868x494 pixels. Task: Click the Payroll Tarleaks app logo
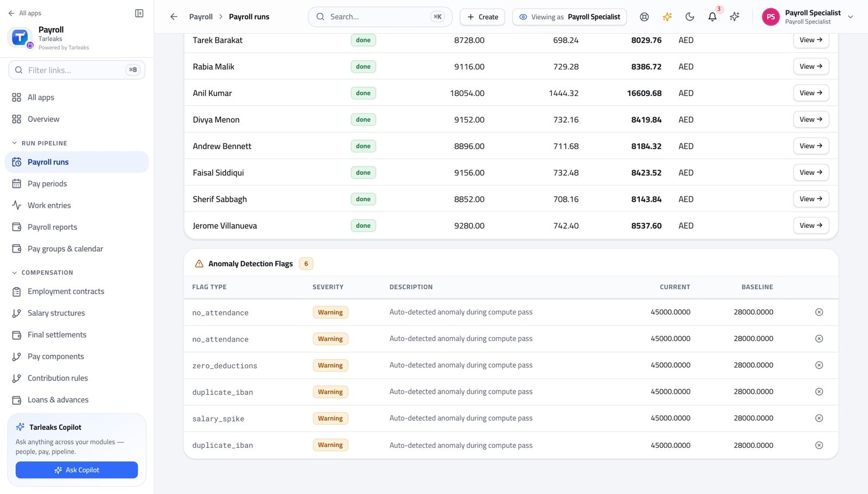click(20, 37)
